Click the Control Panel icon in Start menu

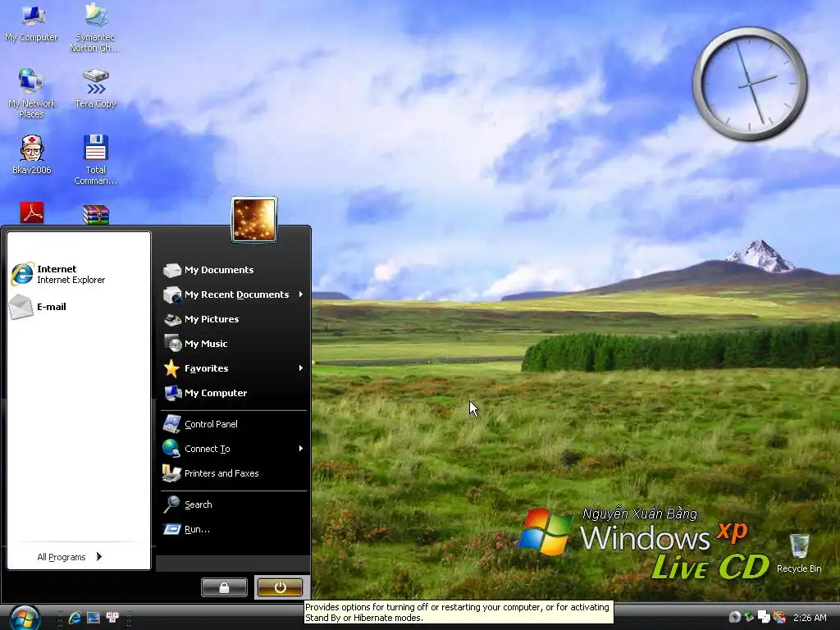pos(171,424)
